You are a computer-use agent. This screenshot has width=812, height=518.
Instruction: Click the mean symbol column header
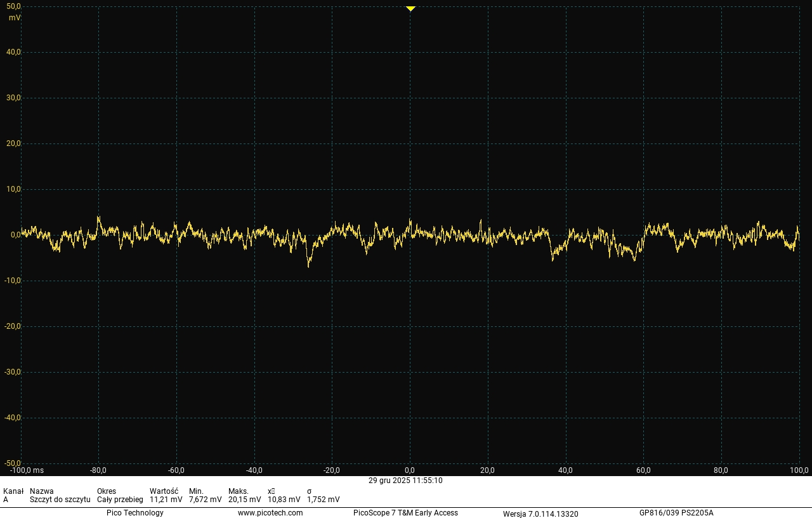[271, 491]
